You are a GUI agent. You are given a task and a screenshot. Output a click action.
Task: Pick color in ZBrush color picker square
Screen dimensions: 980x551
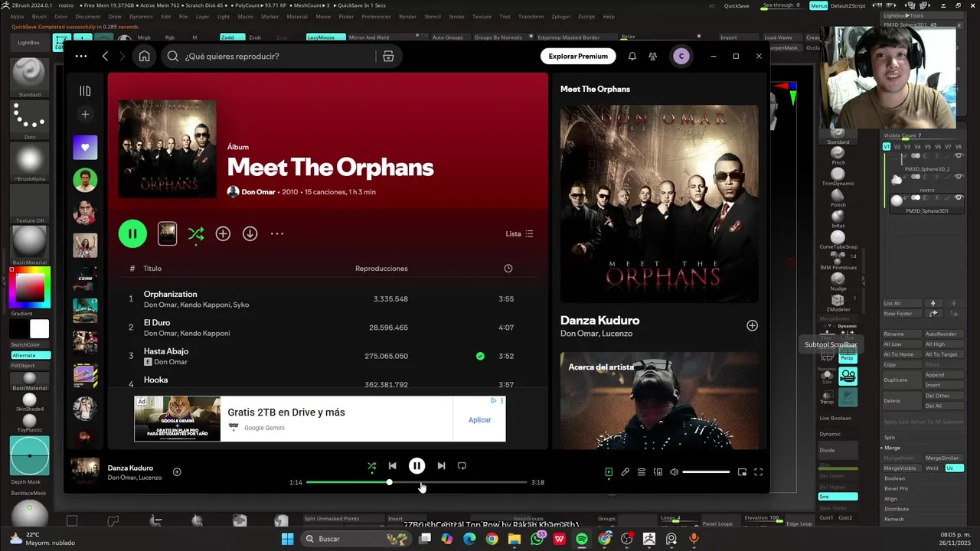31,288
